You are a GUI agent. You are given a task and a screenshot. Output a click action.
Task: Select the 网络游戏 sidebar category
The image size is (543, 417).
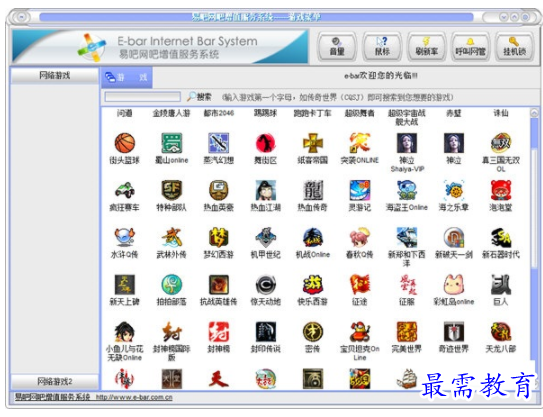(55, 76)
